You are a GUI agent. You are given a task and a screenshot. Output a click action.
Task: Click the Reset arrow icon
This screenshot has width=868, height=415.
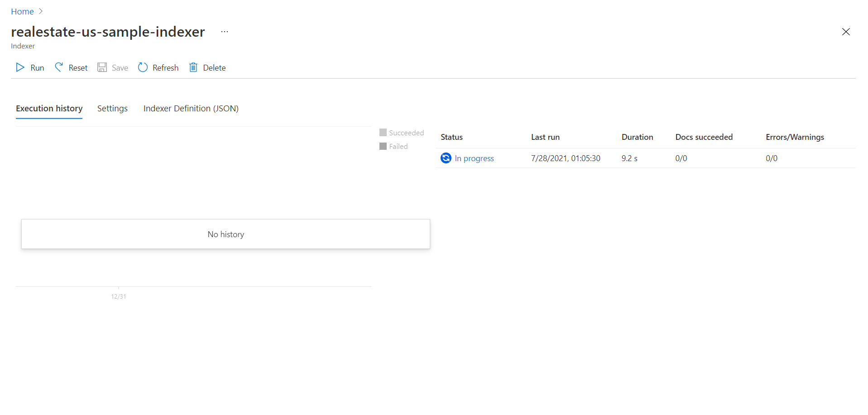pyautogui.click(x=59, y=67)
